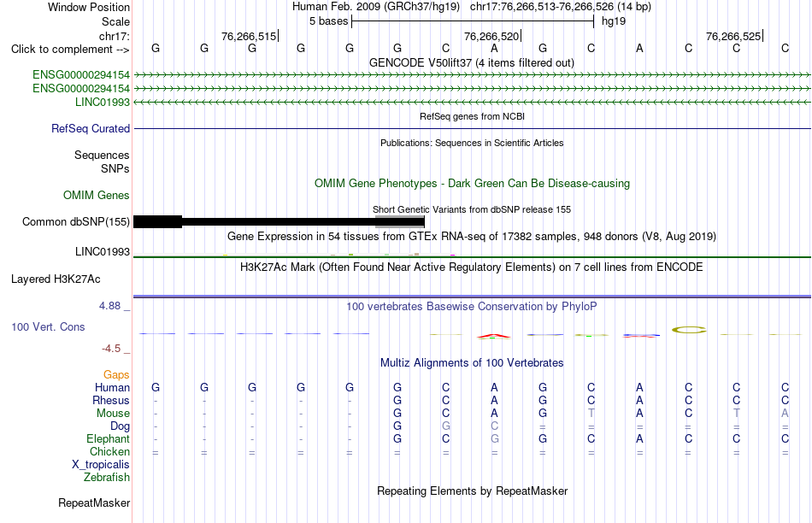The image size is (812, 523).
Task: Click the thick black dbSNP variant block
Action: 157,221
